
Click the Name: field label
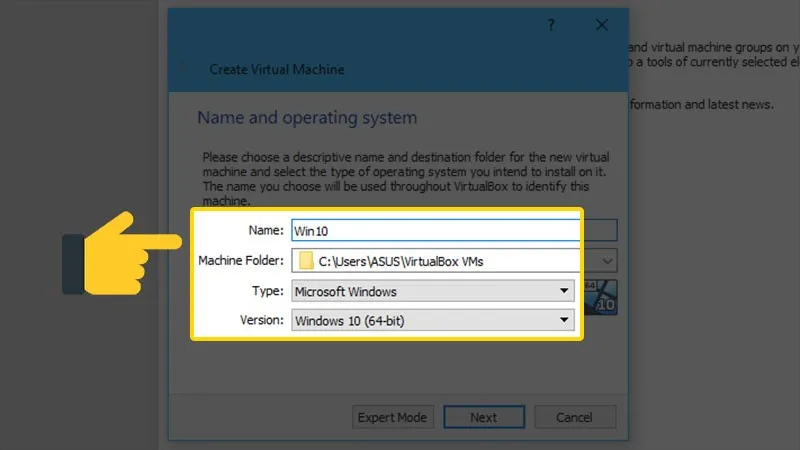(x=267, y=231)
